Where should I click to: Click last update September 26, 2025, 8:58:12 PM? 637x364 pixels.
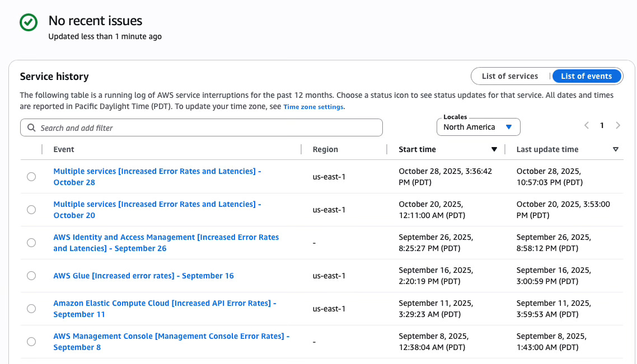[x=554, y=243]
